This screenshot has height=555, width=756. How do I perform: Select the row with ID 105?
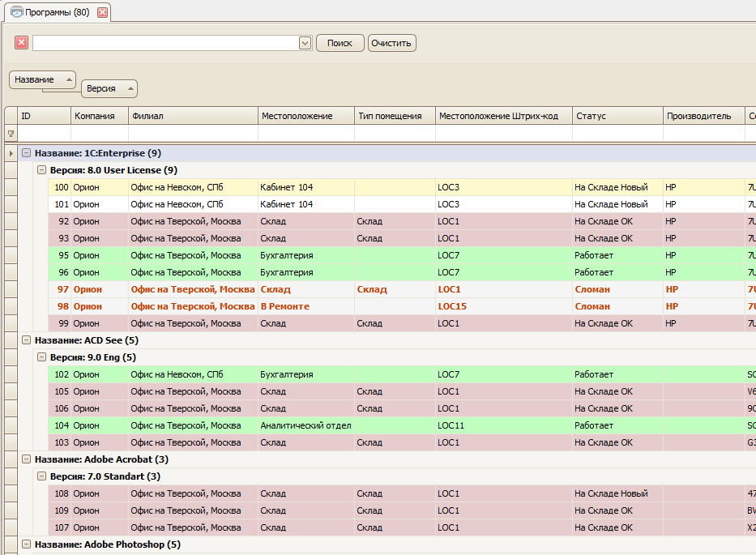click(402, 391)
